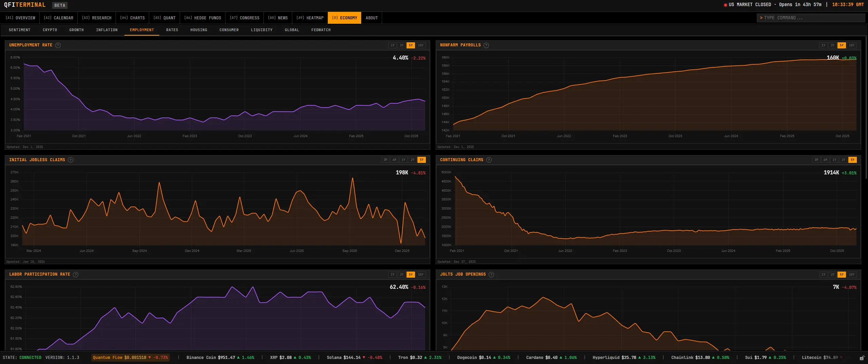Click the QFI Terminal logo
The height and width of the screenshot is (364, 868).
pyautogui.click(x=25, y=5)
